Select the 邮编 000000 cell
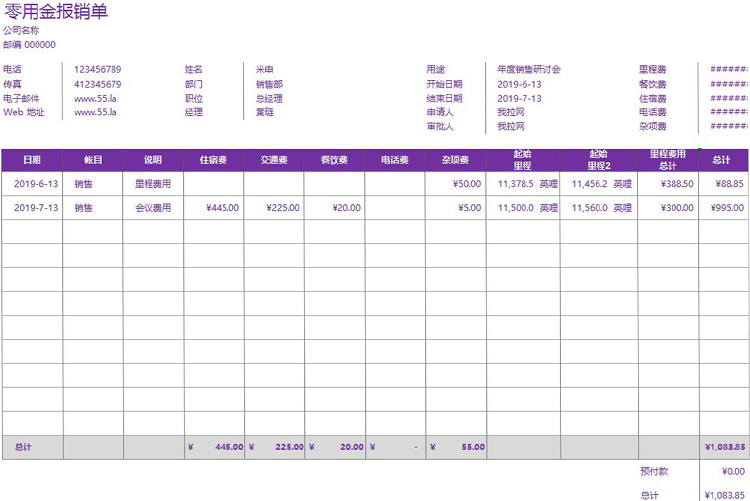Image resolution: width=750 pixels, height=501 pixels. 29,45
